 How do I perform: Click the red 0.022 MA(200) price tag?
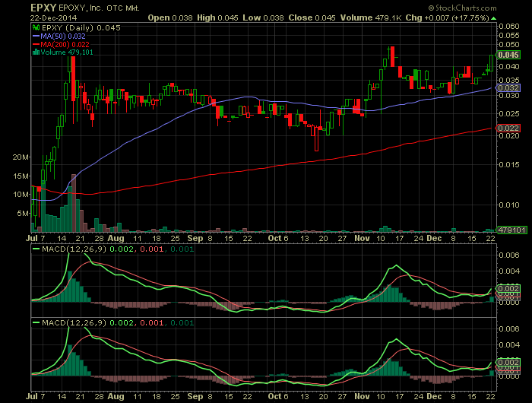tap(508, 128)
